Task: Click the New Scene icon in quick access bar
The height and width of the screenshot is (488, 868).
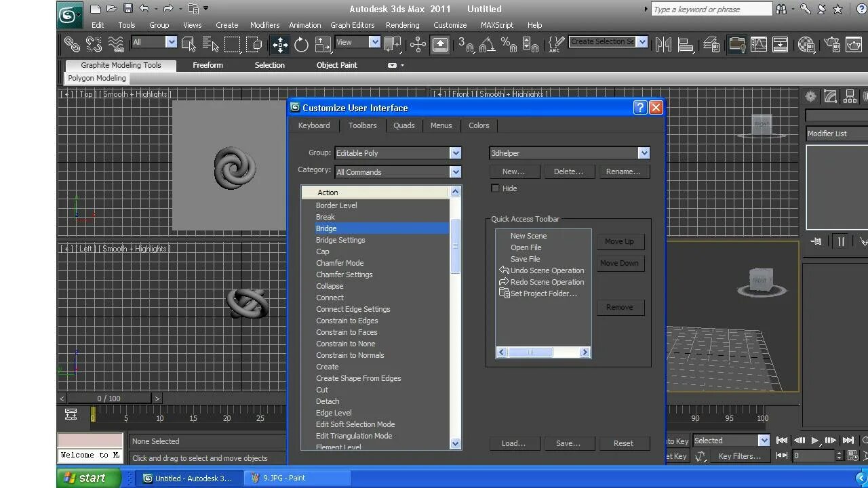Action: pos(96,9)
